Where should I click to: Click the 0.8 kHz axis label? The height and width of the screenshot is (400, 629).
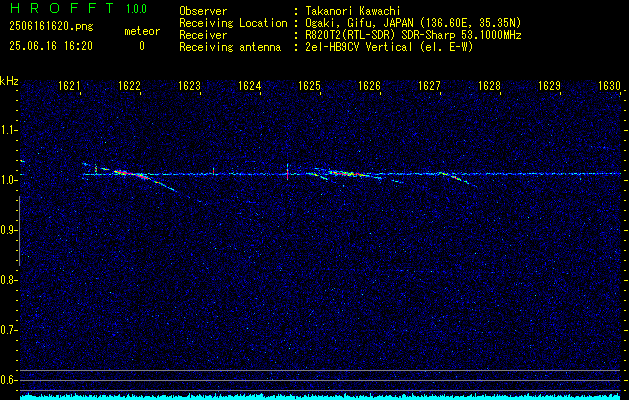pyautogui.click(x=8, y=280)
